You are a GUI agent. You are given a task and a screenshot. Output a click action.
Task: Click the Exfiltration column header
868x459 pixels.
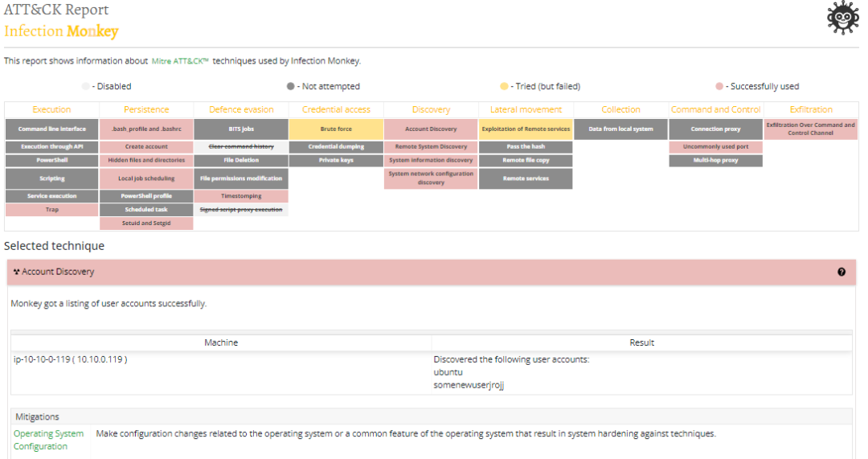pyautogui.click(x=811, y=109)
